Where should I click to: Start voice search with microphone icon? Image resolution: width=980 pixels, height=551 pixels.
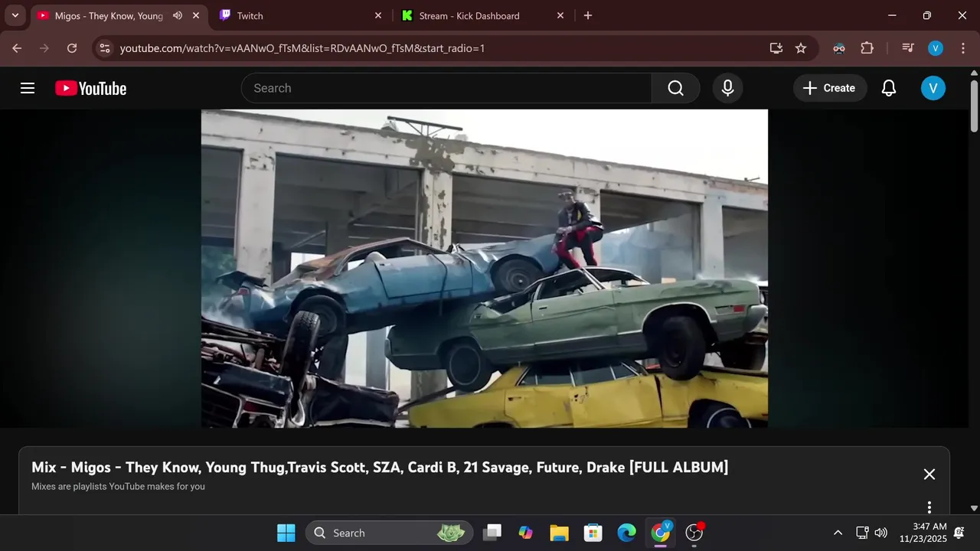point(728,88)
